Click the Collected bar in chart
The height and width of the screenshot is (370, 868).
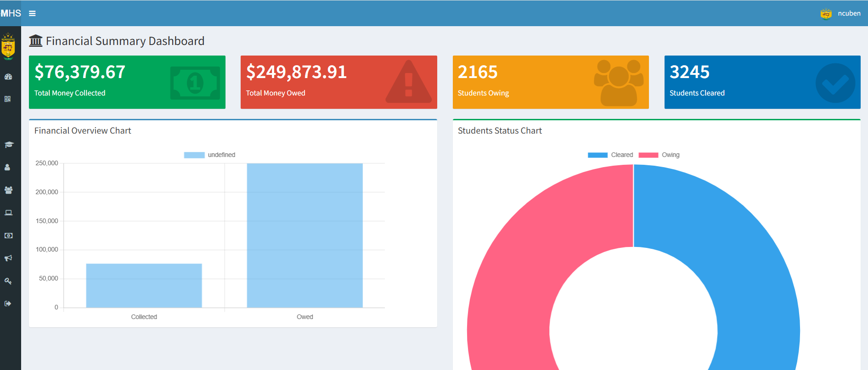point(144,286)
